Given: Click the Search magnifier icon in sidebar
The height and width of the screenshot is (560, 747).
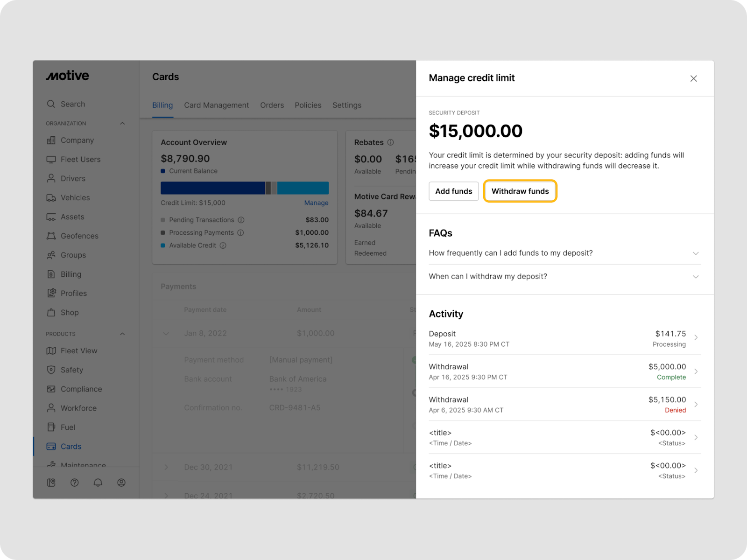Looking at the screenshot, I should (x=51, y=104).
